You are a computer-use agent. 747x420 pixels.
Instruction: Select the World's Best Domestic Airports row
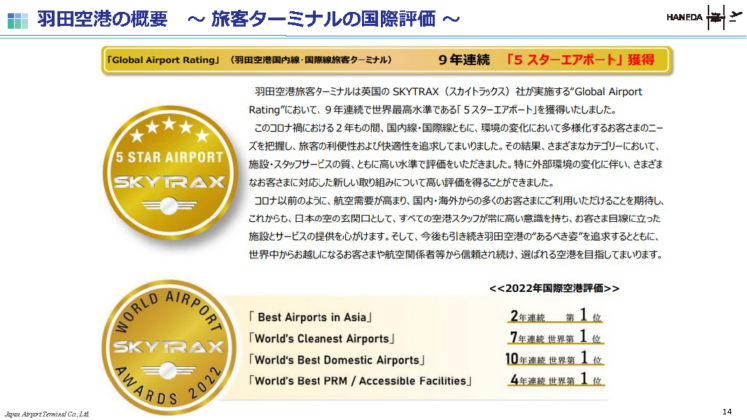tap(336, 360)
